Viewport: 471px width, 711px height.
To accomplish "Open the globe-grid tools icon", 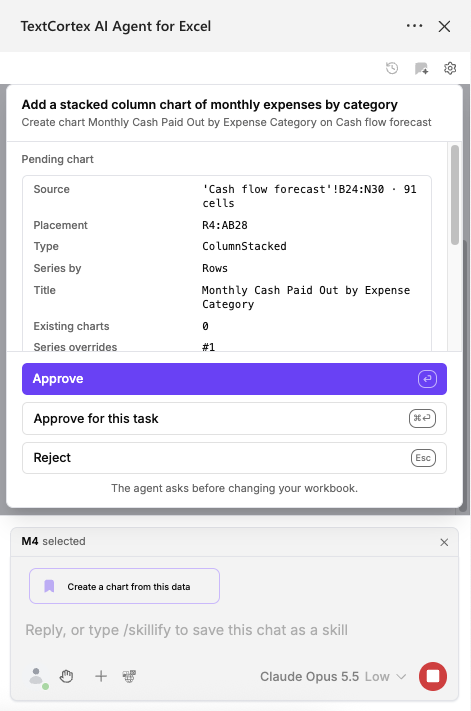I will click(129, 677).
